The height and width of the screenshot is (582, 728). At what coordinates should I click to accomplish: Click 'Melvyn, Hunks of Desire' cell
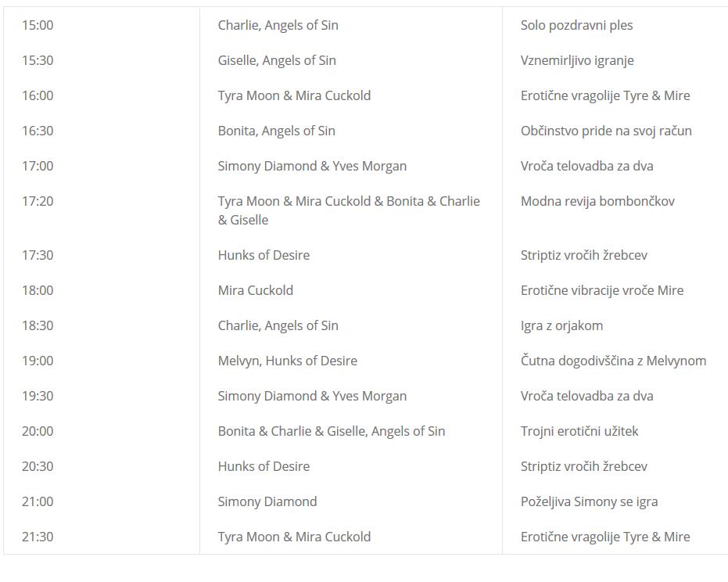pos(288,361)
